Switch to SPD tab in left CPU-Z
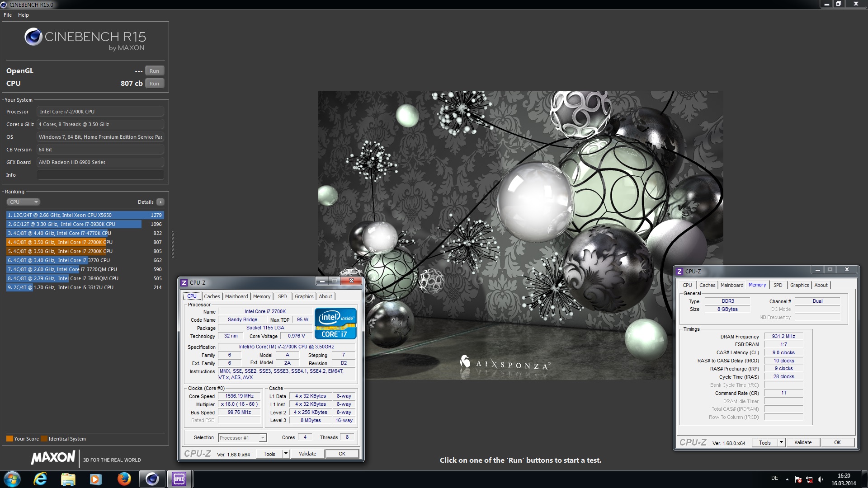868x488 pixels. click(x=283, y=296)
